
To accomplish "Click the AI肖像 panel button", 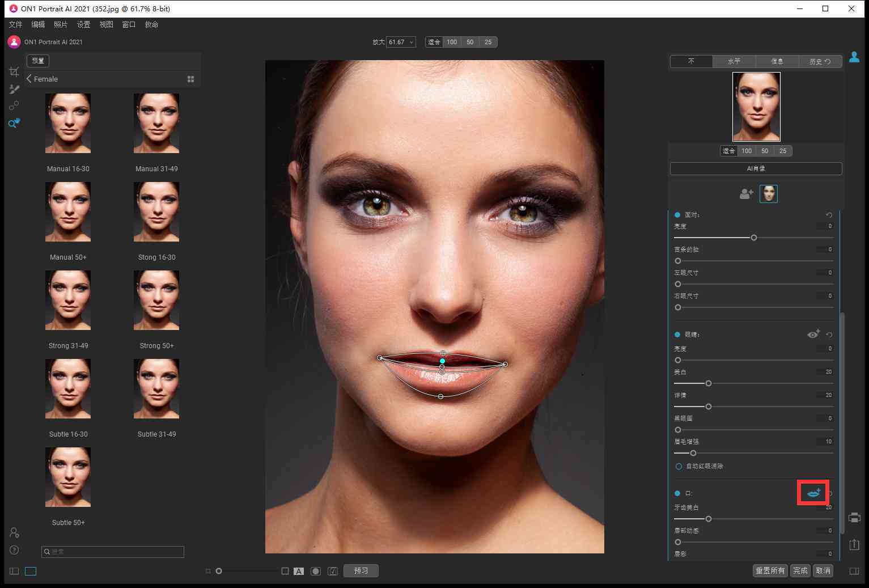I will point(756,168).
